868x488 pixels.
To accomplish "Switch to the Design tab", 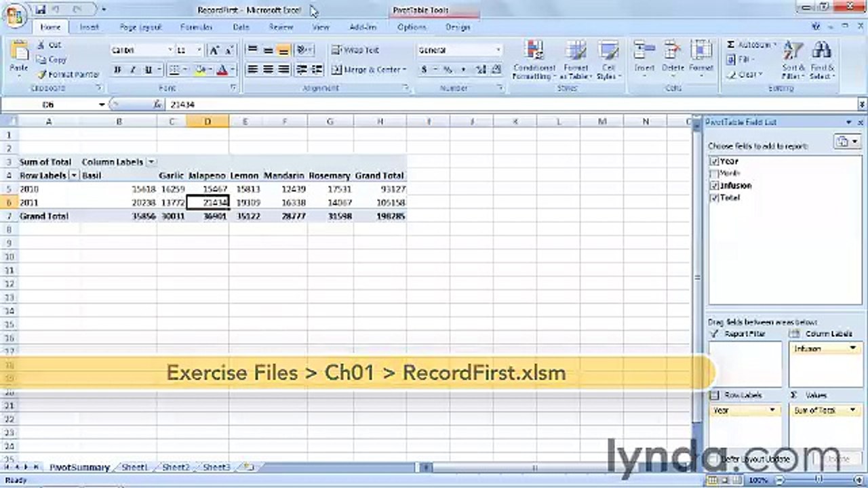I will pos(458,27).
